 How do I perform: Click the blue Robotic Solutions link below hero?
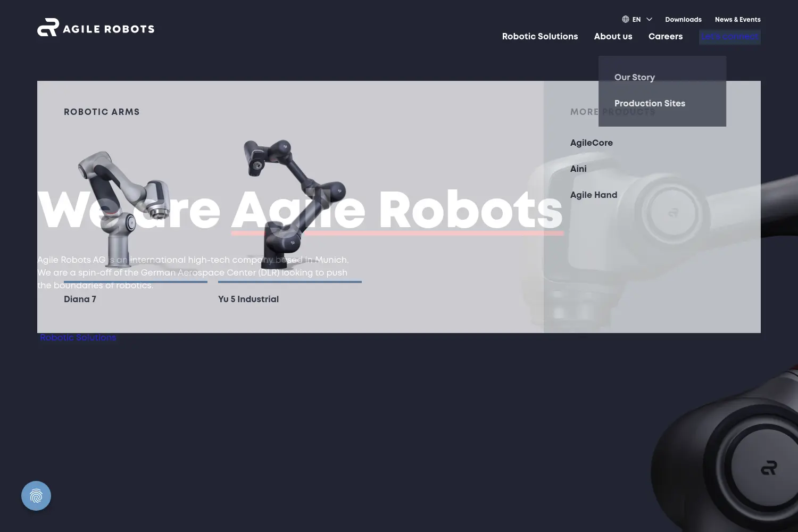(x=78, y=337)
